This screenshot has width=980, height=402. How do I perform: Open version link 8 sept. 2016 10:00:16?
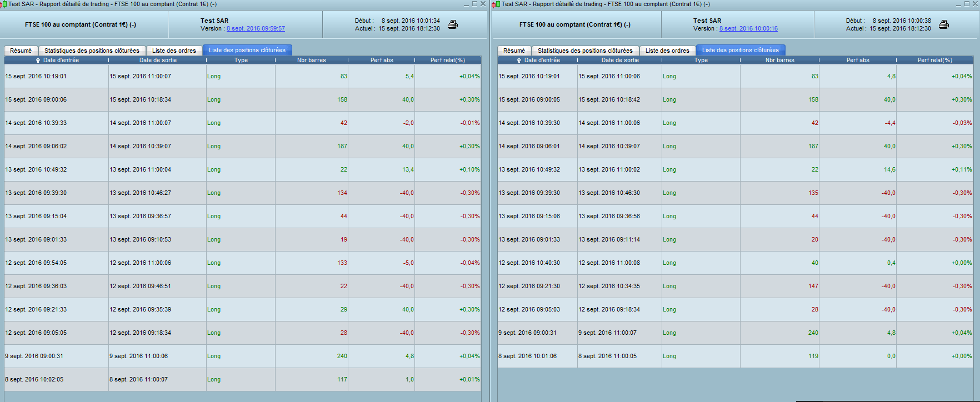(748, 29)
